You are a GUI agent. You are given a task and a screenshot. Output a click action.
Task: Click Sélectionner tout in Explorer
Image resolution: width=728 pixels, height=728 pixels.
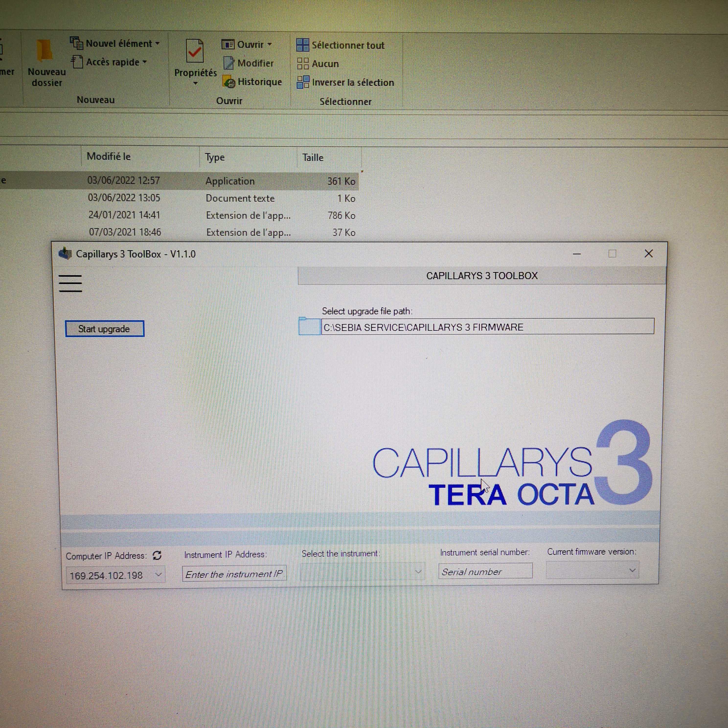pyautogui.click(x=340, y=45)
